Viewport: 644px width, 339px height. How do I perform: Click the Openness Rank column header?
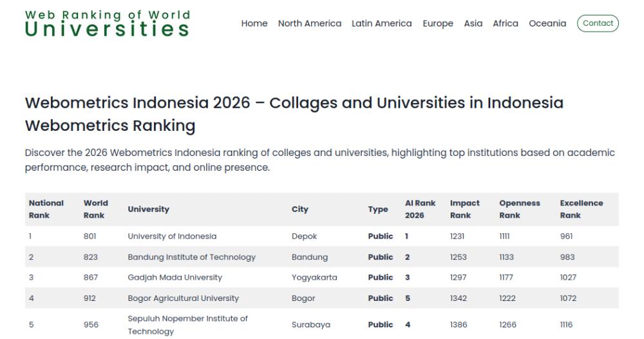520,209
